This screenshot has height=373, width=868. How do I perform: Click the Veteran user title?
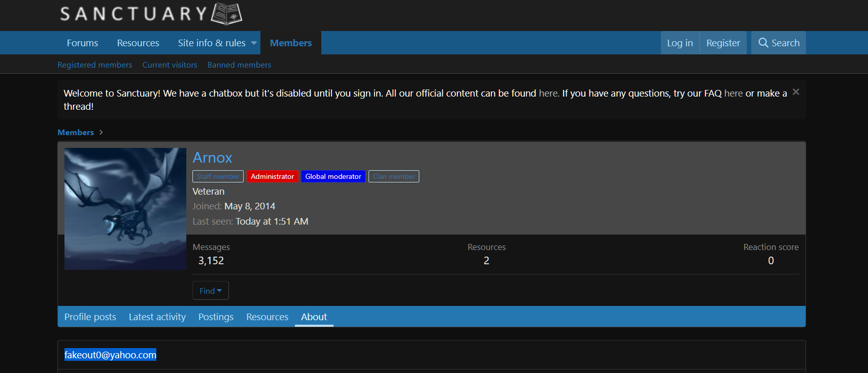208,191
